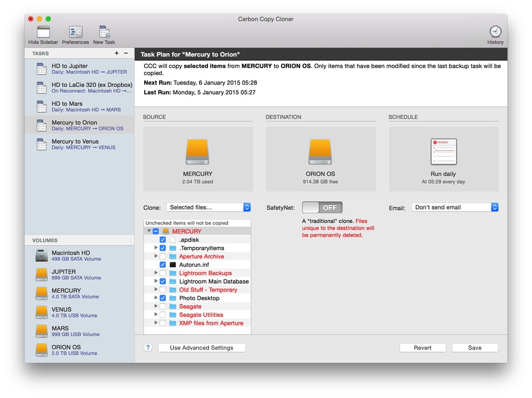Click the MARS volume drive icon
Screen dimensions: 532x398
pos(41,331)
